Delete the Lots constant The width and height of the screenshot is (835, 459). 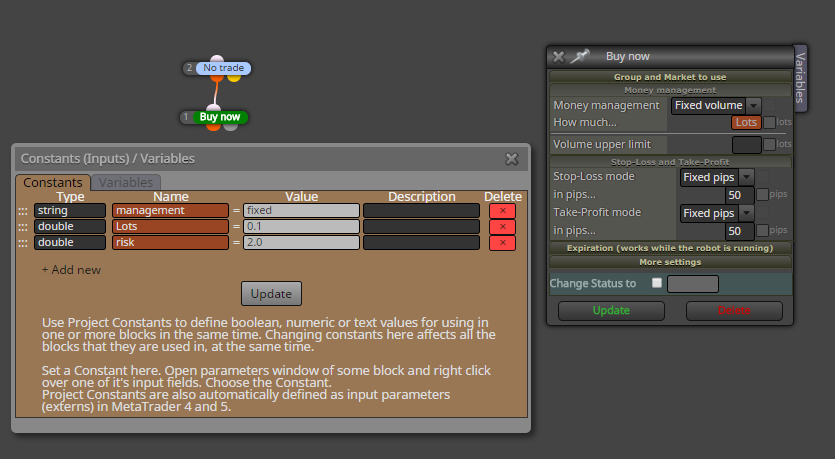tap(502, 227)
